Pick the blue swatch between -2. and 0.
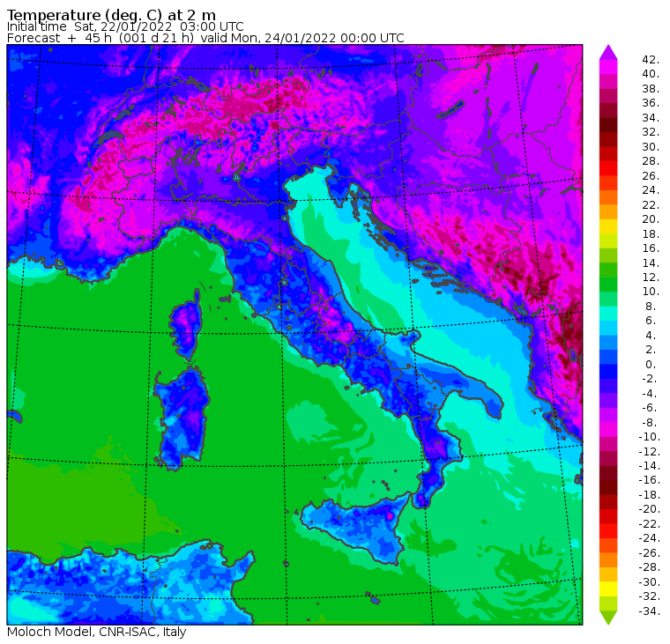This screenshot has height=644, width=670. [608, 372]
